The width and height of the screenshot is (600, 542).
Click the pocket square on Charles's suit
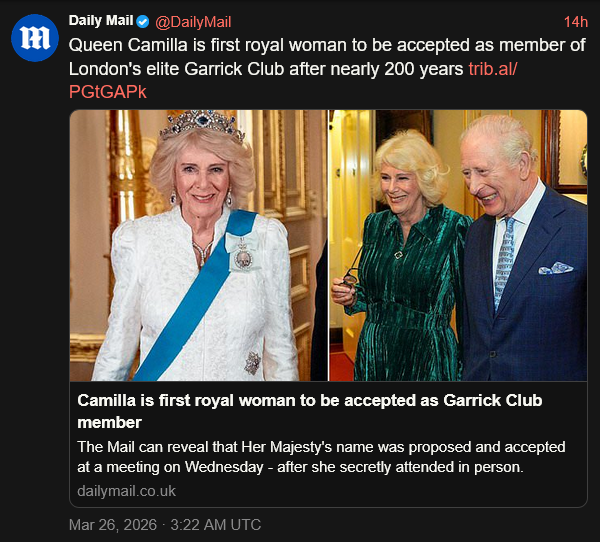click(x=556, y=268)
